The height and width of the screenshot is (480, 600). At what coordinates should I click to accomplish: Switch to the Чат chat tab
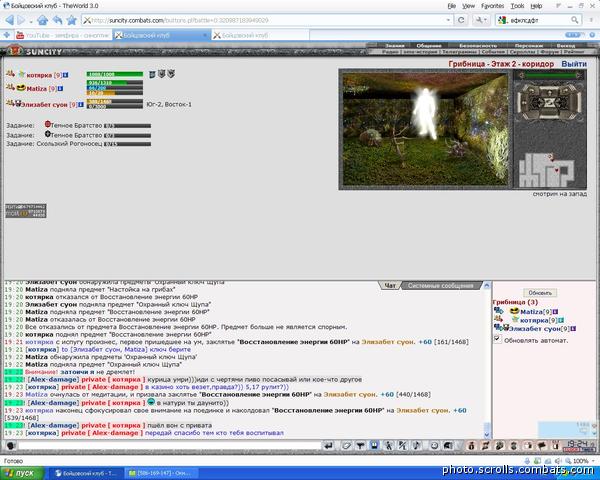pyautogui.click(x=390, y=286)
